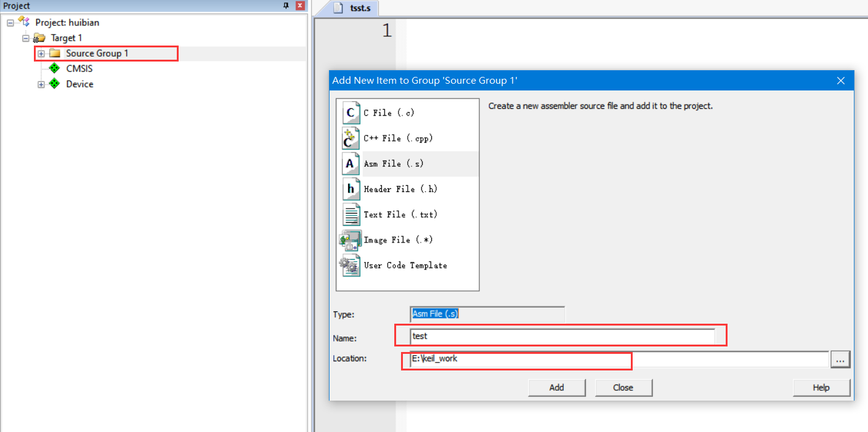This screenshot has height=432, width=868.
Task: Select the 'C File (.c)' label text
Action: (x=389, y=113)
